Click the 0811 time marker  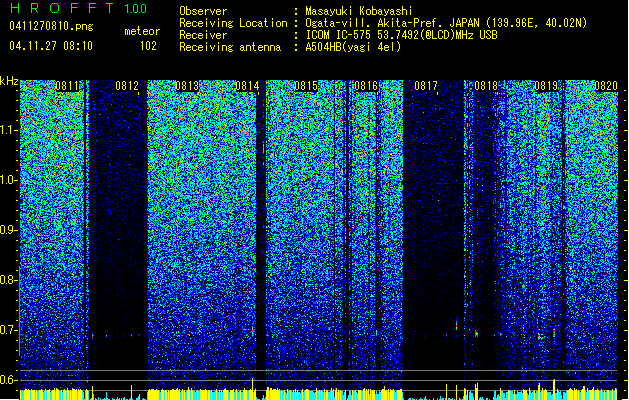[x=67, y=86]
